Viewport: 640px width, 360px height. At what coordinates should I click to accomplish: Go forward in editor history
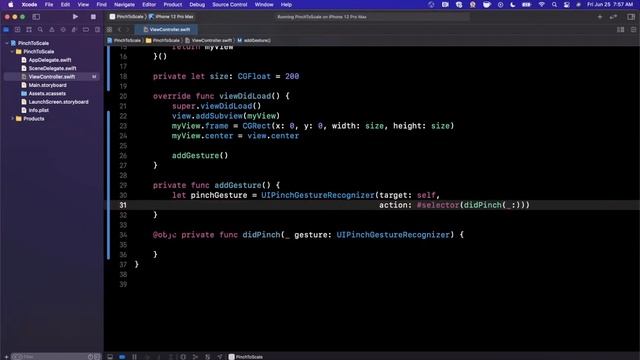(128, 29)
